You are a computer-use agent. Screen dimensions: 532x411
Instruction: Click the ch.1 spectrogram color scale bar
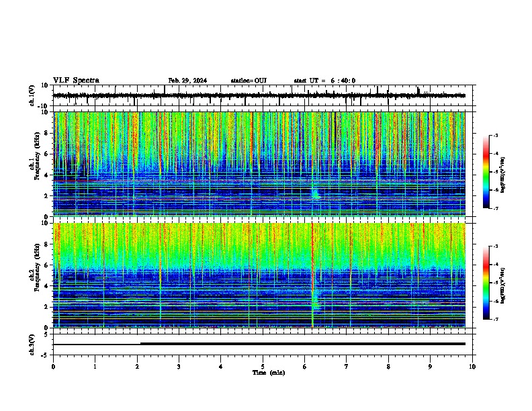pyautogui.click(x=486, y=172)
